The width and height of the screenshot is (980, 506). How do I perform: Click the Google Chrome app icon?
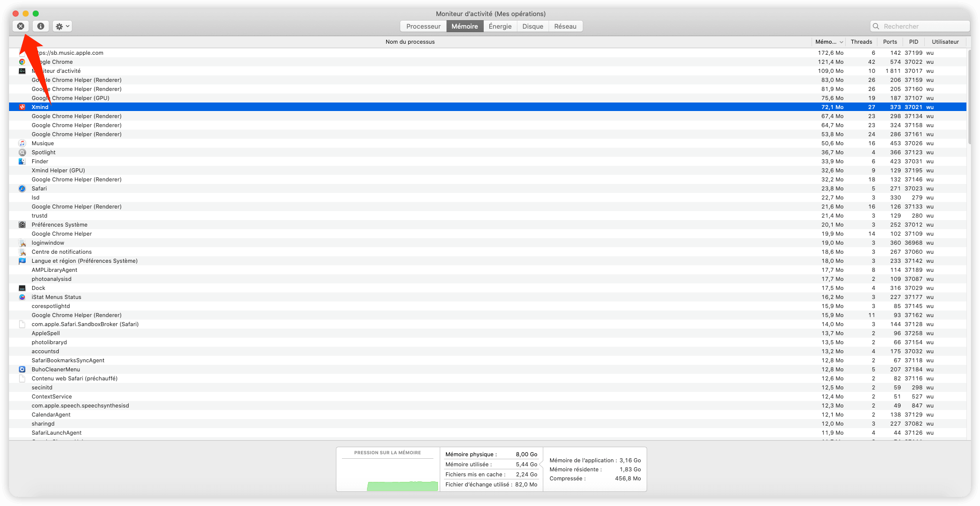click(22, 62)
